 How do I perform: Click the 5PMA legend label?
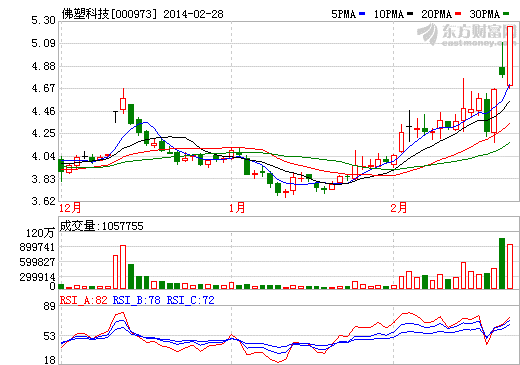(344, 14)
